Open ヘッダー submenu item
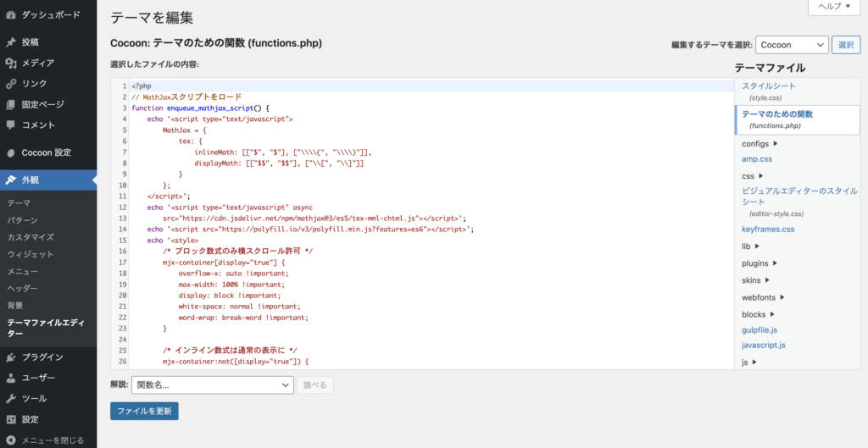The height and width of the screenshot is (448, 868). point(23,288)
